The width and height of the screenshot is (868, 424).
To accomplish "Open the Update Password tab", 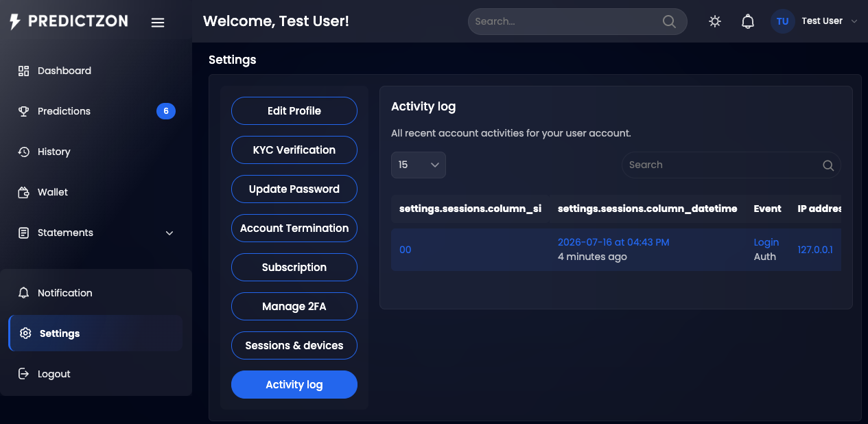I will (x=294, y=189).
